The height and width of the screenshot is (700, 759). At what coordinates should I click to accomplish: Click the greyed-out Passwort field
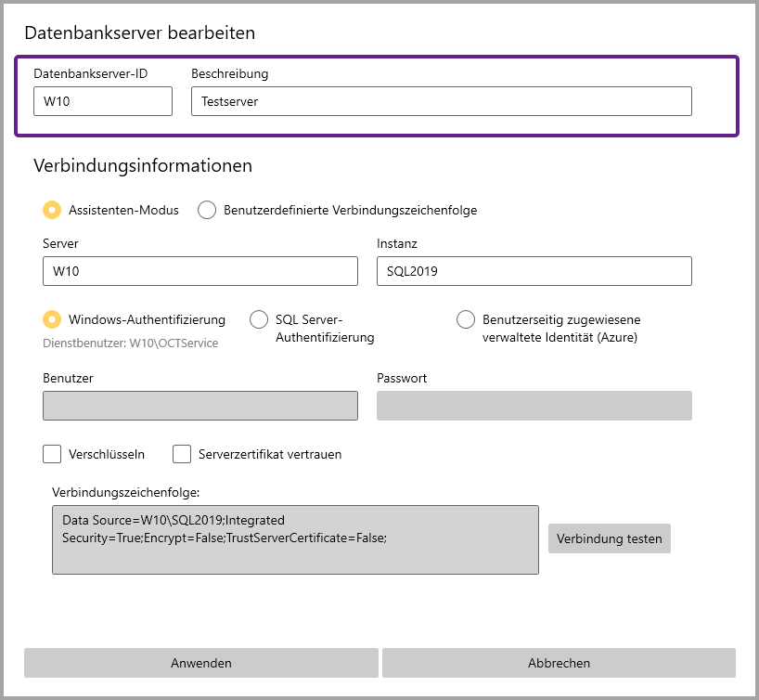(x=534, y=406)
